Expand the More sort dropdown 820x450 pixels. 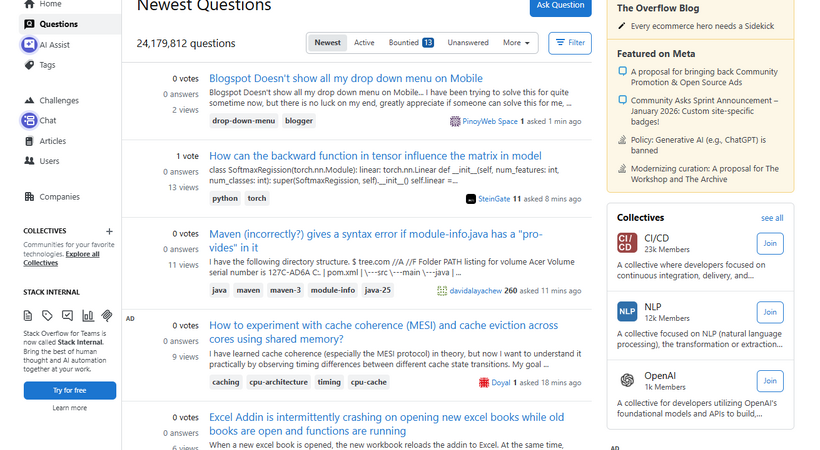516,43
